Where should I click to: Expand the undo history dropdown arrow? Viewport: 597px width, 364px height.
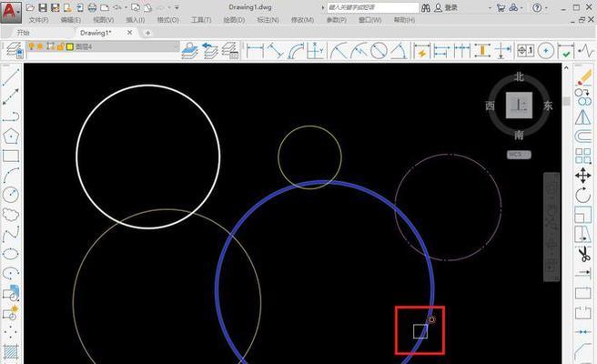click(126, 7)
